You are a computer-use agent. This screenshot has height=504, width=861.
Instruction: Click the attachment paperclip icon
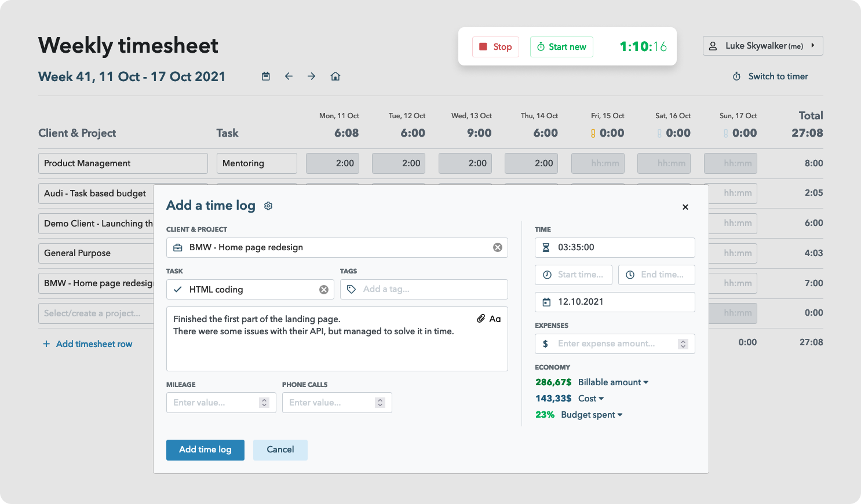481,319
